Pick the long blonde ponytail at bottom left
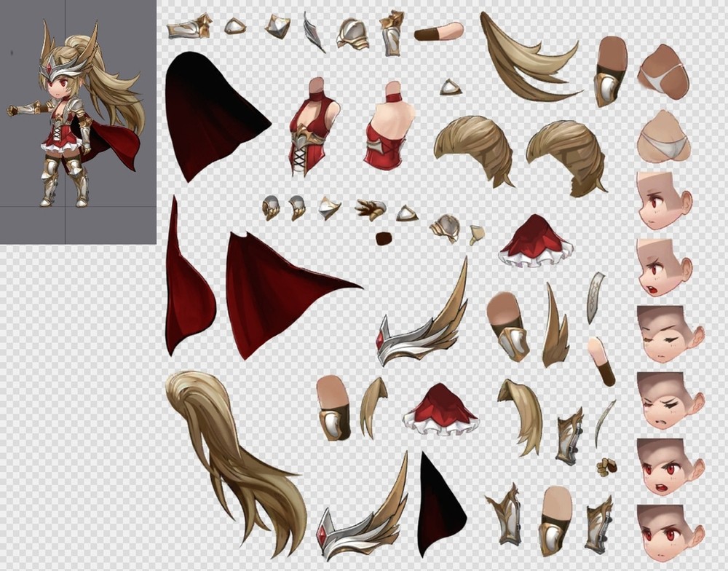 [233, 452]
